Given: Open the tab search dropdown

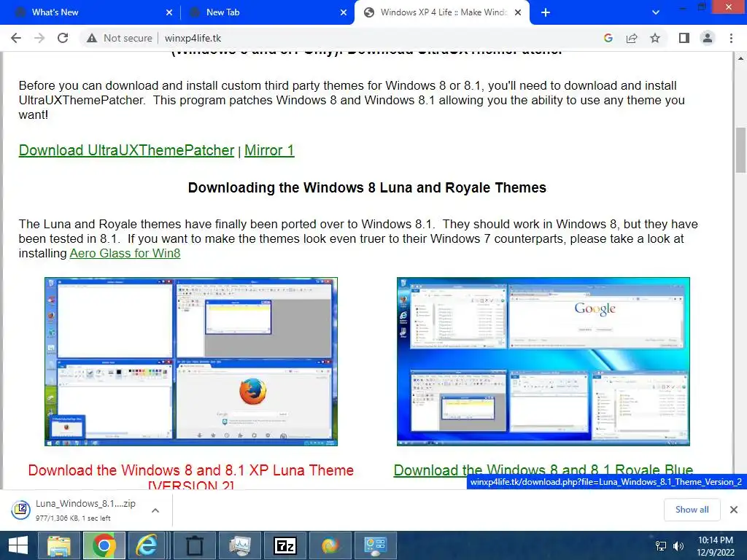Looking at the screenshot, I should (656, 12).
